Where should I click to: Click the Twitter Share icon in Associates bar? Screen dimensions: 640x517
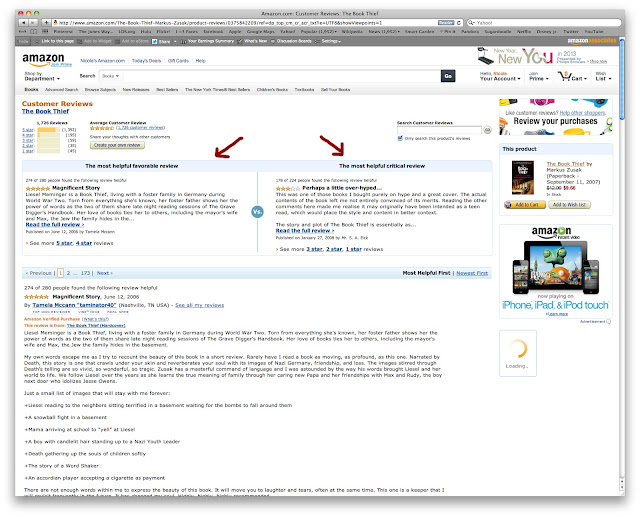click(155, 41)
